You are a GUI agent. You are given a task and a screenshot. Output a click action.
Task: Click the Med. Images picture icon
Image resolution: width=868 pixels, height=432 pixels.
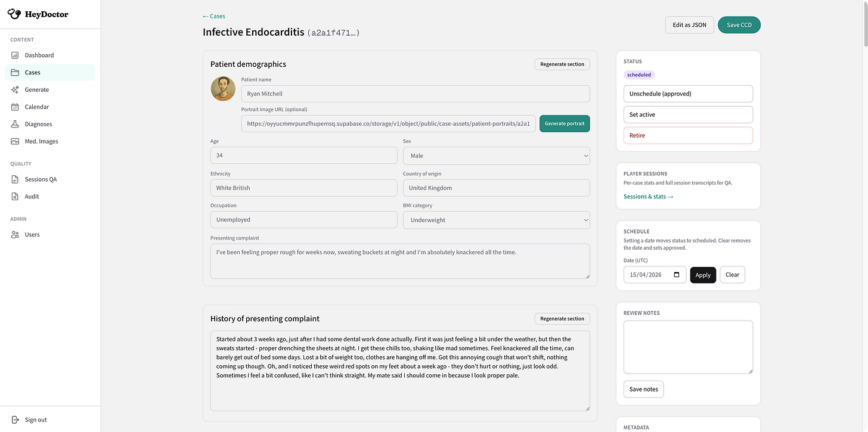(x=15, y=142)
